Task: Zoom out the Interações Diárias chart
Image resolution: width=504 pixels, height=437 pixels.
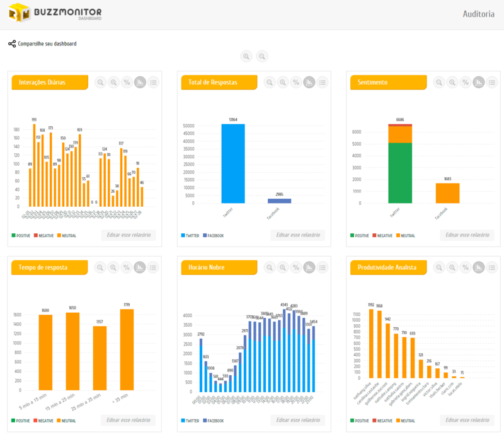Action: coord(101,82)
